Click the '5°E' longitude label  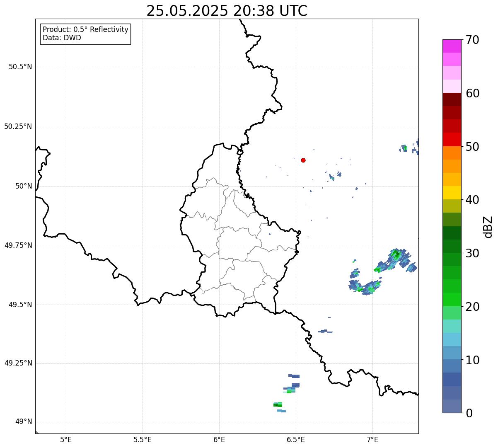[66, 439]
